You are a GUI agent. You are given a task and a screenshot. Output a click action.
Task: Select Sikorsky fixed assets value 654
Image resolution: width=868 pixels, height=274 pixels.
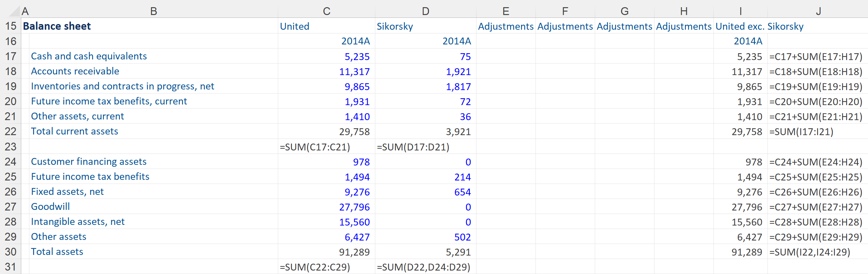pyautogui.click(x=462, y=192)
